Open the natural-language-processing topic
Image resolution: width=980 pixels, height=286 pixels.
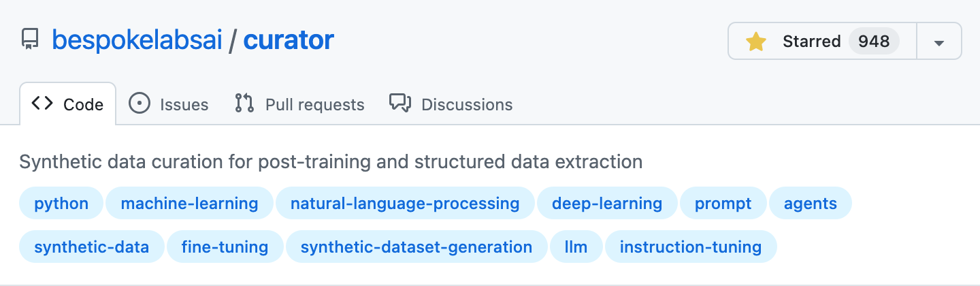pyautogui.click(x=405, y=203)
